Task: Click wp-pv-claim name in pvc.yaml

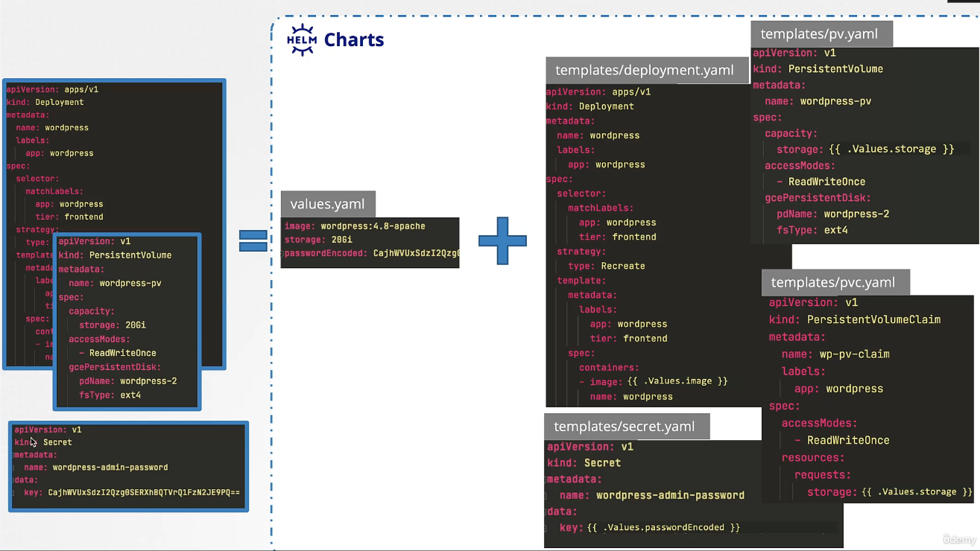Action: 854,354
